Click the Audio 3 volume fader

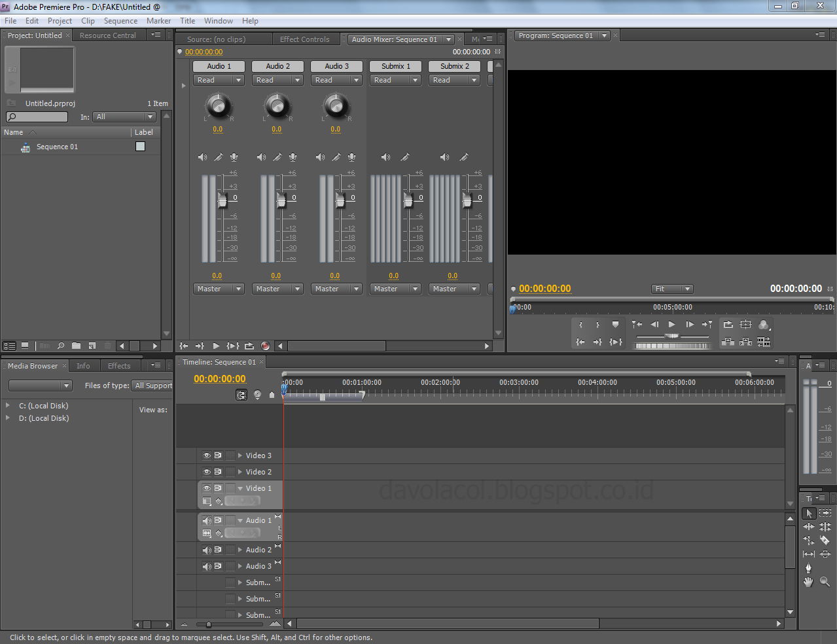pyautogui.click(x=340, y=200)
